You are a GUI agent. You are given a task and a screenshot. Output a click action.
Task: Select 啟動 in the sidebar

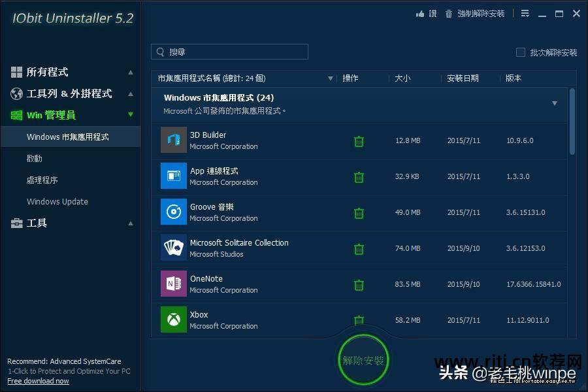pyautogui.click(x=34, y=158)
